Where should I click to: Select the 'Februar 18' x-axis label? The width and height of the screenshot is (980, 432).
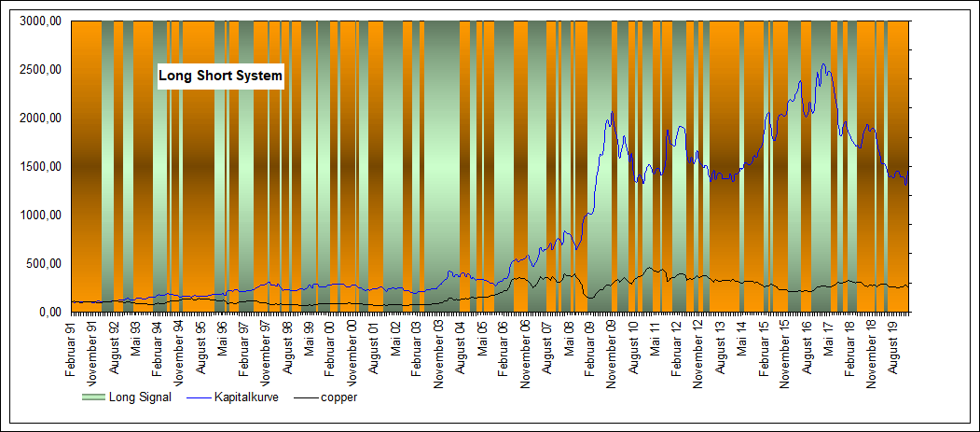[x=849, y=350]
